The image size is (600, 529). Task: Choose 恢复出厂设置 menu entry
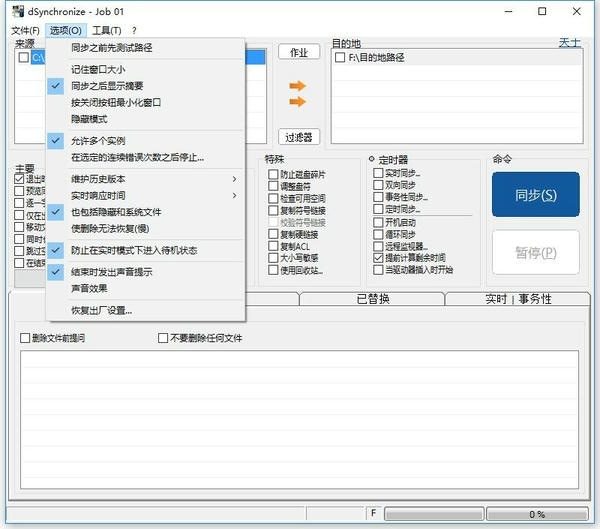pyautogui.click(x=145, y=310)
